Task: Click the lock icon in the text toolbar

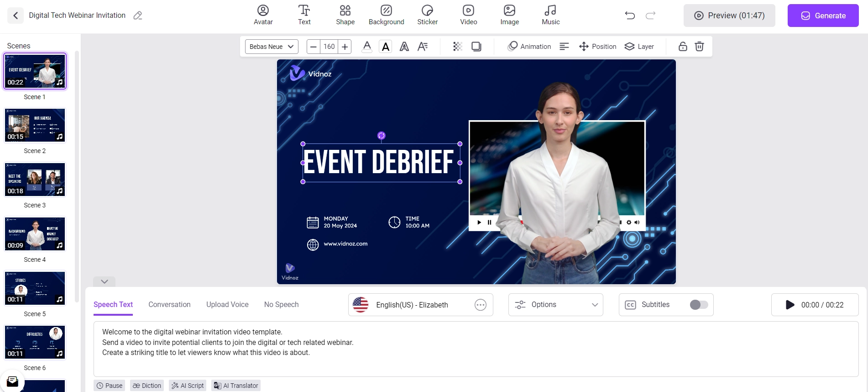Action: coord(683,47)
